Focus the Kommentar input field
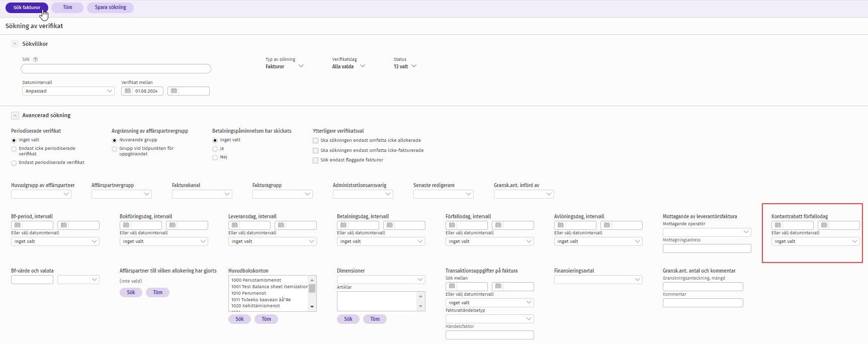Screen dimensions: 868x344 click(703, 303)
